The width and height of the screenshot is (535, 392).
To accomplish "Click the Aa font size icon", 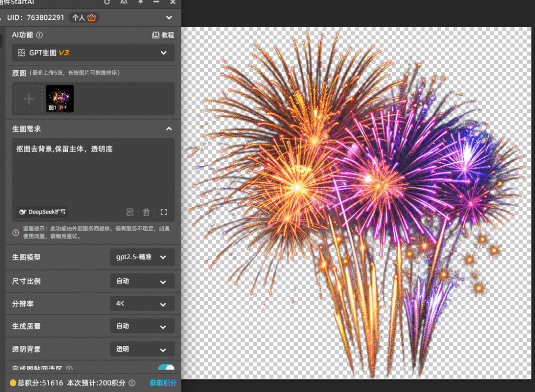I will [124, 2].
